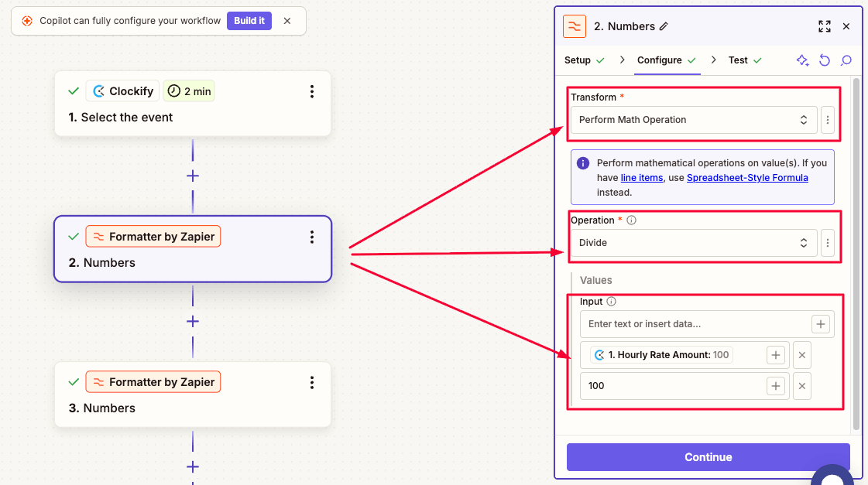Viewport: 868px width, 485px height.
Task: Open AI assist with the sparkle icon
Action: pyautogui.click(x=802, y=60)
